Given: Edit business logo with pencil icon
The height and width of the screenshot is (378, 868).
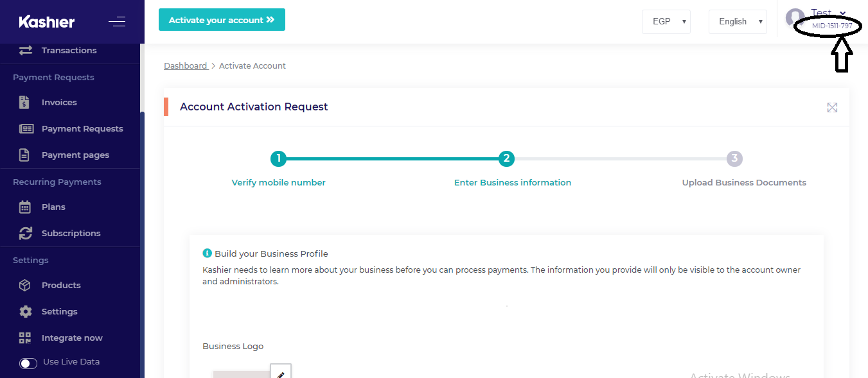Looking at the screenshot, I should pyautogui.click(x=281, y=374).
